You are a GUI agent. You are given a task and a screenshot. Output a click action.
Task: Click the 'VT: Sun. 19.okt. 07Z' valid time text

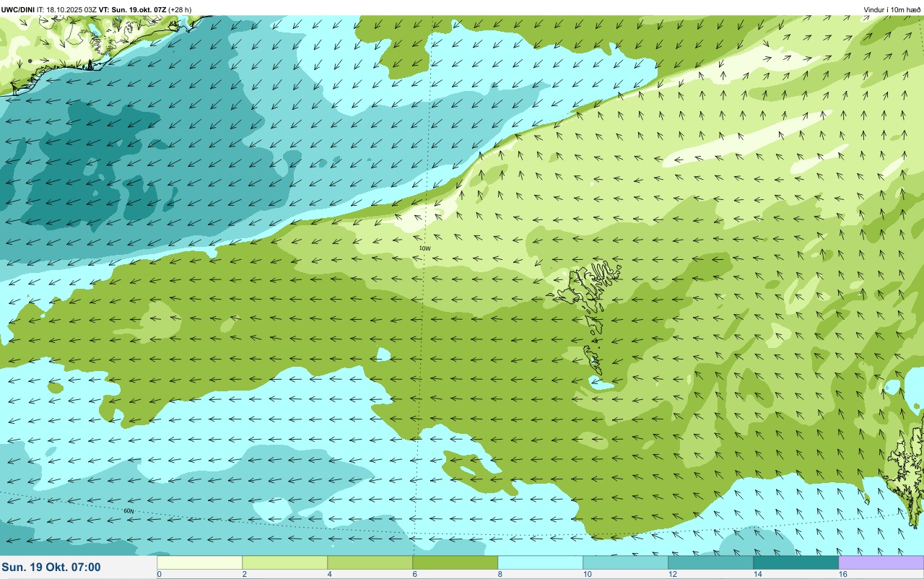coord(132,9)
